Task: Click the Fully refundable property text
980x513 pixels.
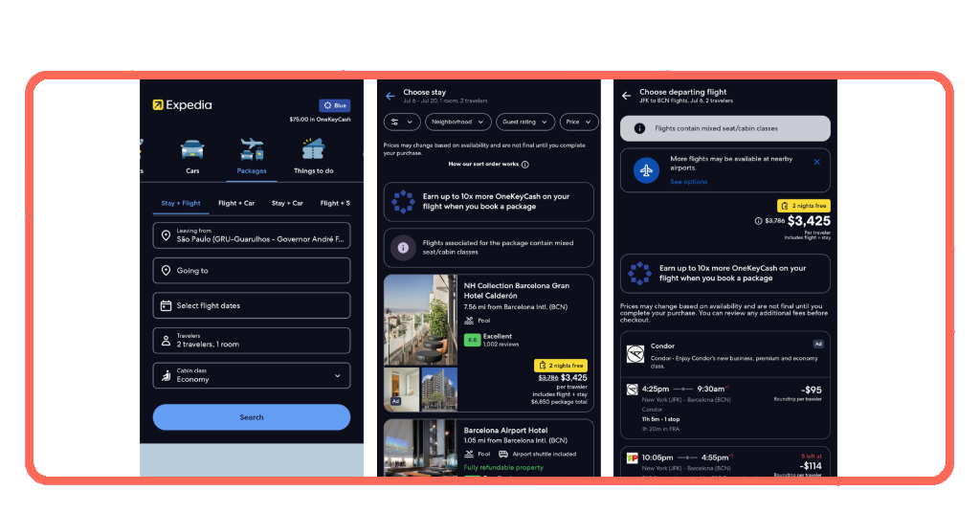Action: [x=503, y=467]
